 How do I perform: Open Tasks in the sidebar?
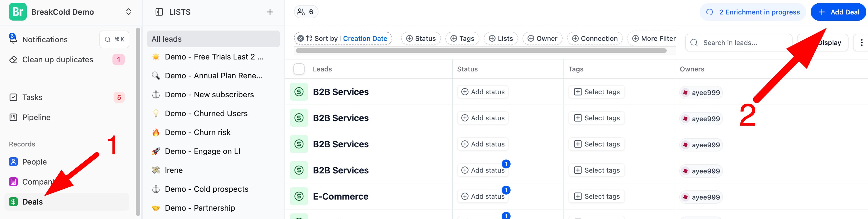click(x=32, y=97)
